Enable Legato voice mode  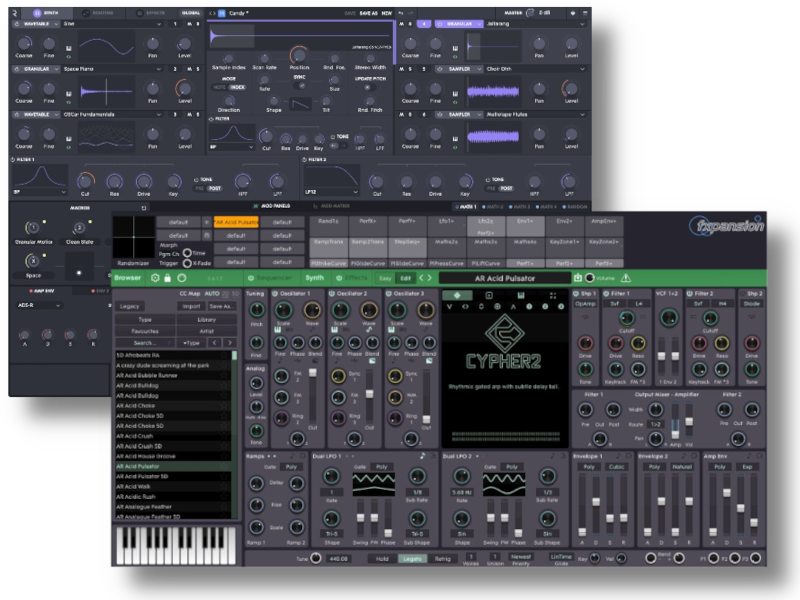point(411,559)
